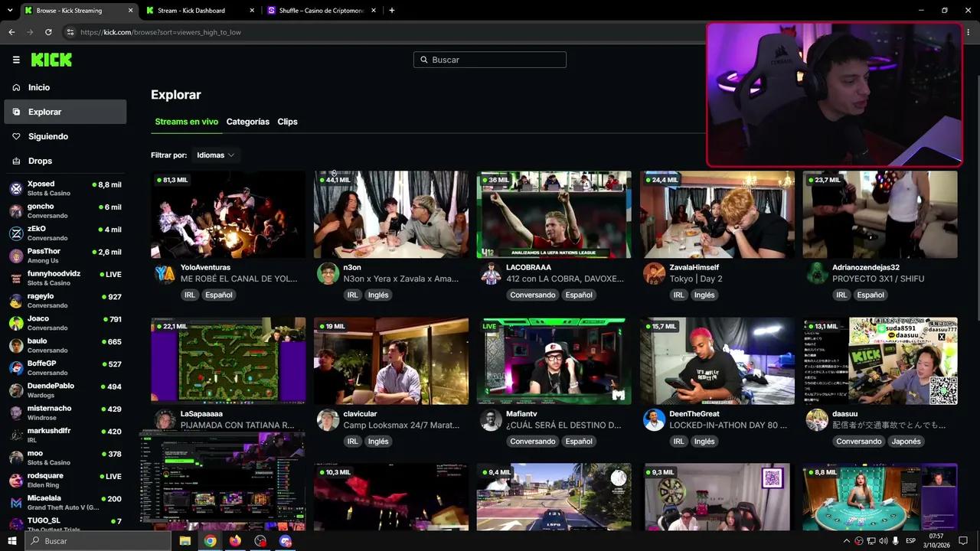980x551 pixels.
Task: Select PassThor in the sidebar list
Action: [65, 256]
